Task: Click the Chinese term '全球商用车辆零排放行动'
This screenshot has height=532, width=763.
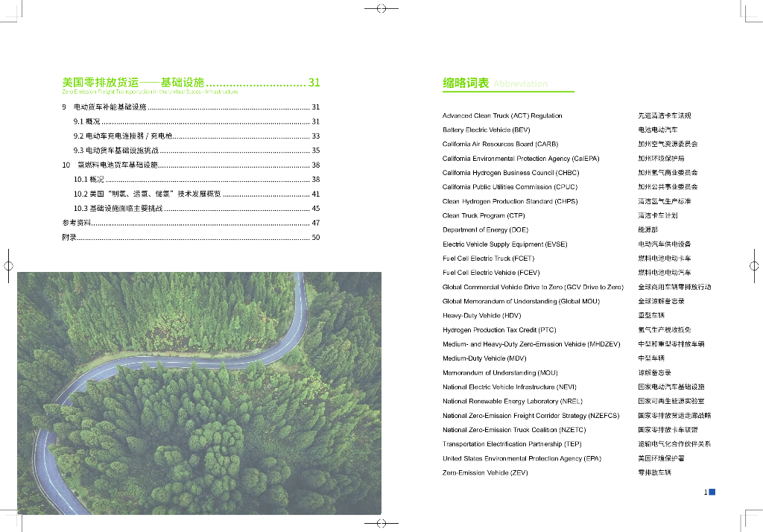Action: tap(674, 287)
